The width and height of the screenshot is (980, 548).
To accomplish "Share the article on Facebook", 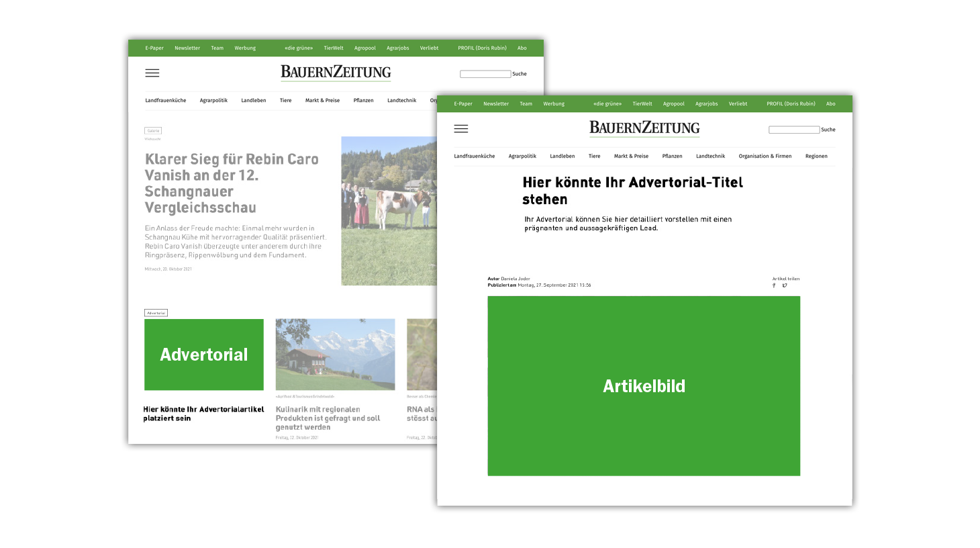I will (774, 285).
